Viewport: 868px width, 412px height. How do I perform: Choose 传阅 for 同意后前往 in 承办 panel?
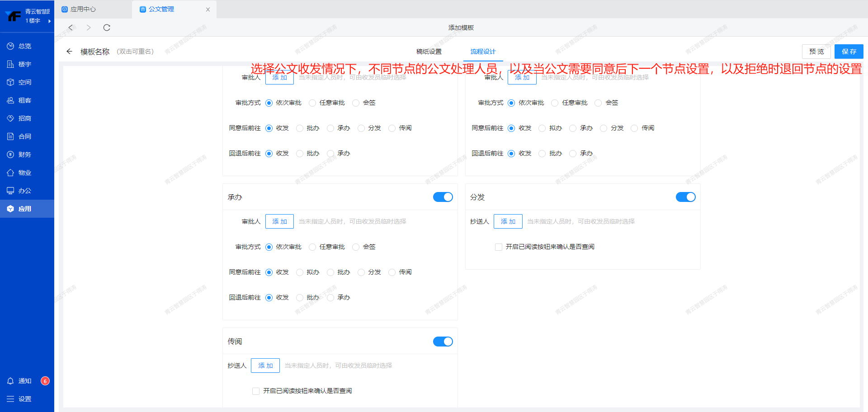[x=392, y=272]
